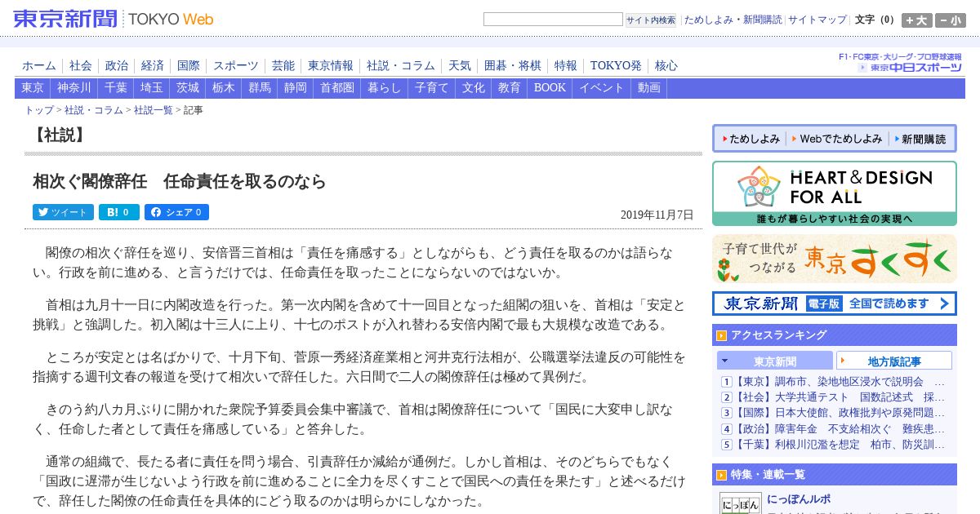Open the にっぽんルポ series link

click(x=799, y=498)
